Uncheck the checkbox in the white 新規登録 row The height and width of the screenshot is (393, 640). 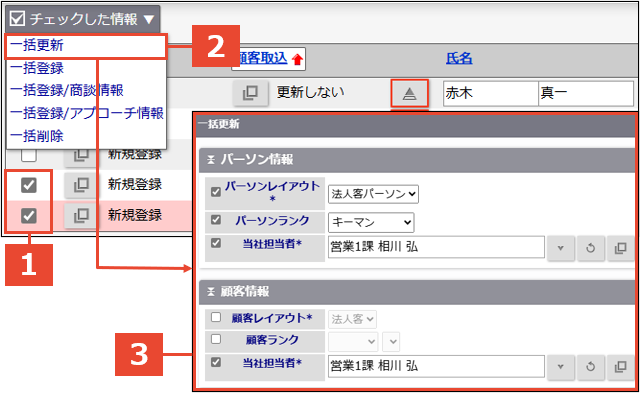(29, 185)
